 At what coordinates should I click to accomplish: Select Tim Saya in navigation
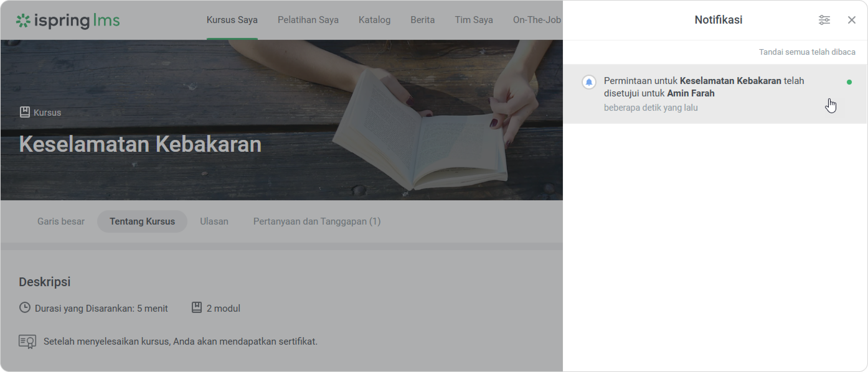474,20
